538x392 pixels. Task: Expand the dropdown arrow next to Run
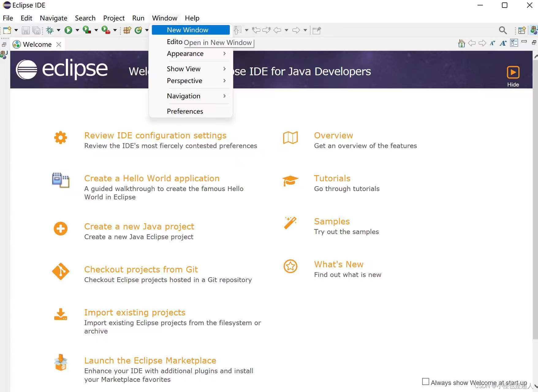click(x=78, y=30)
